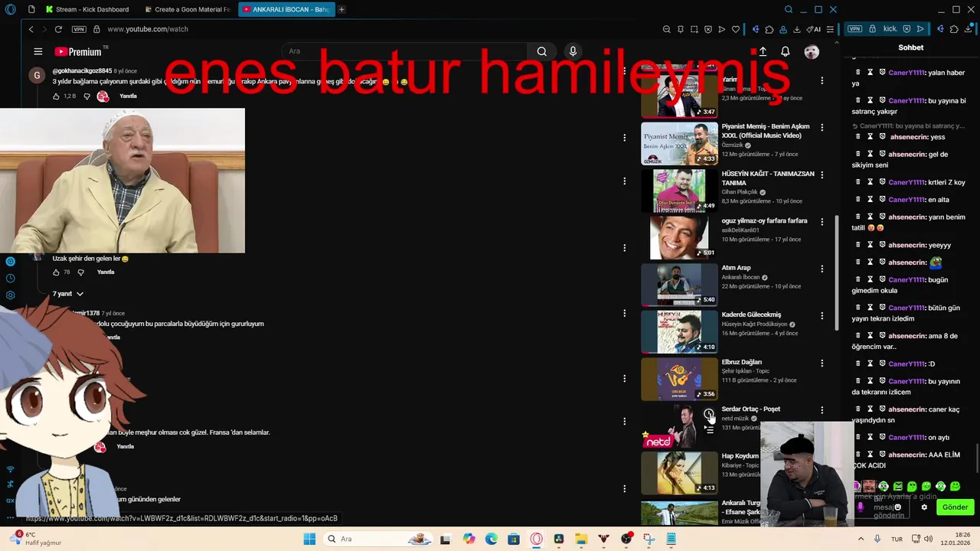Dislike the gokhanacikgoz8845 comment
The width and height of the screenshot is (980, 551).
(x=87, y=96)
